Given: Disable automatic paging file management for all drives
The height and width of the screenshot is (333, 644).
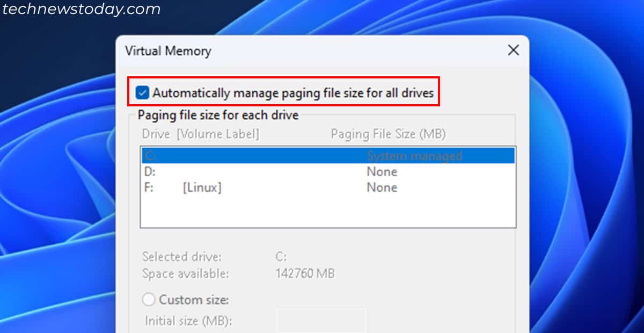Looking at the screenshot, I should pyautogui.click(x=142, y=92).
